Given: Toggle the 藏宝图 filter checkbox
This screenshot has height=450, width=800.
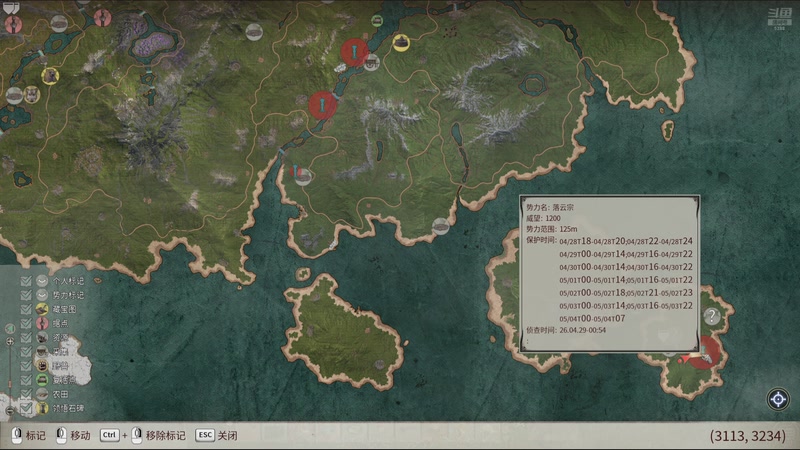Looking at the screenshot, I should [26, 309].
